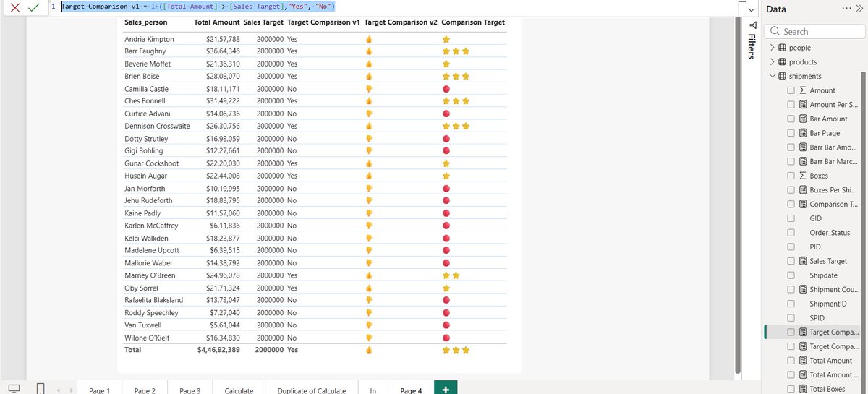This screenshot has height=394, width=868.
Task: Click the $36,64,346 amount cell
Action: point(223,51)
